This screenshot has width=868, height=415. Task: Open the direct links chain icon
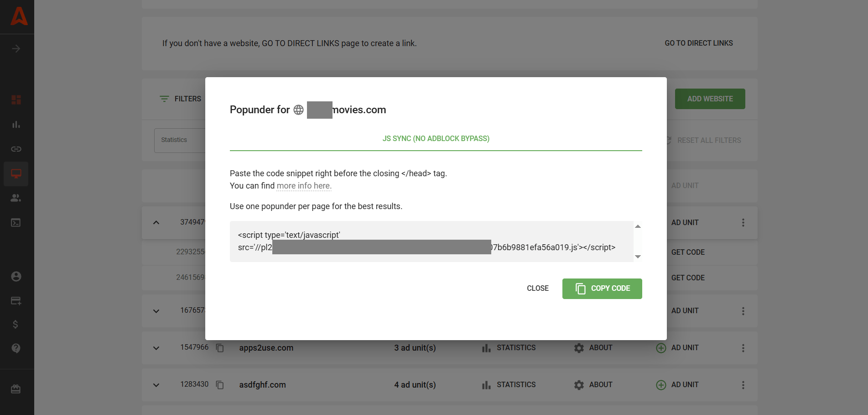point(16,149)
